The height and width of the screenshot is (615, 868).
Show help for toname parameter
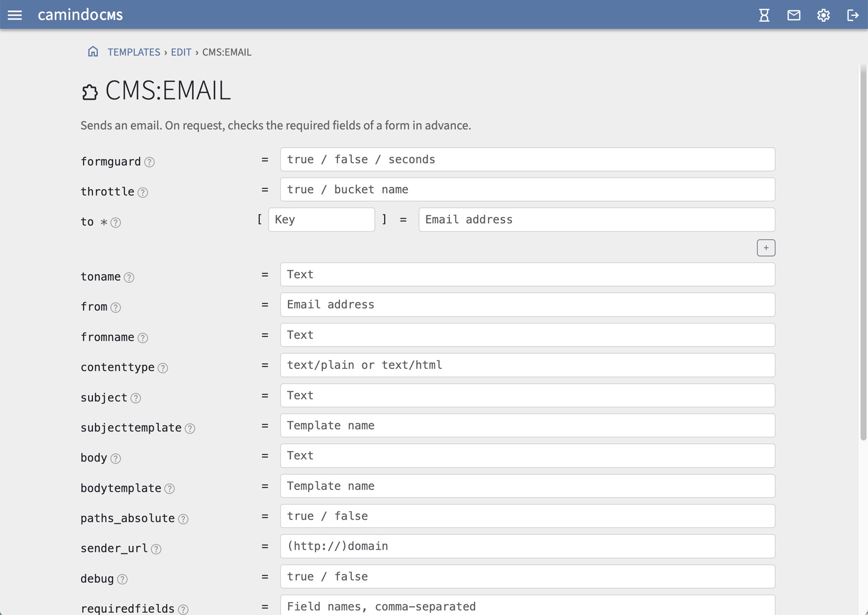click(x=129, y=277)
